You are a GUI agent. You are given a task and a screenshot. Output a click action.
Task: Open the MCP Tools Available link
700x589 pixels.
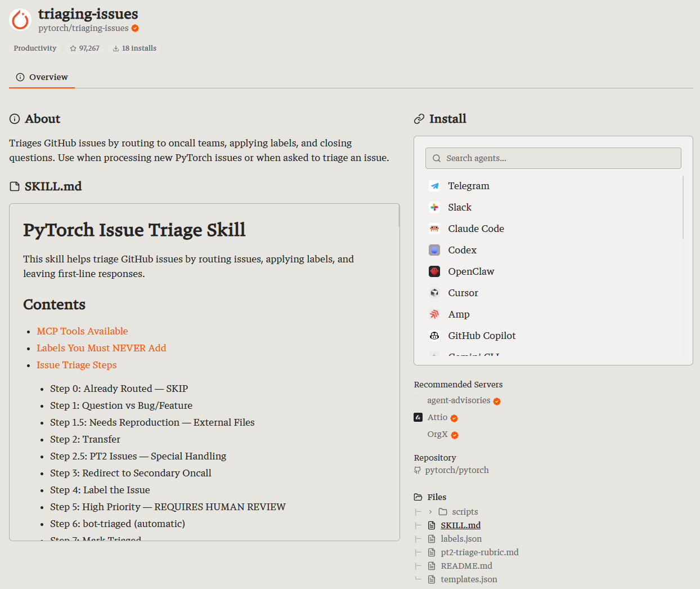coord(82,331)
